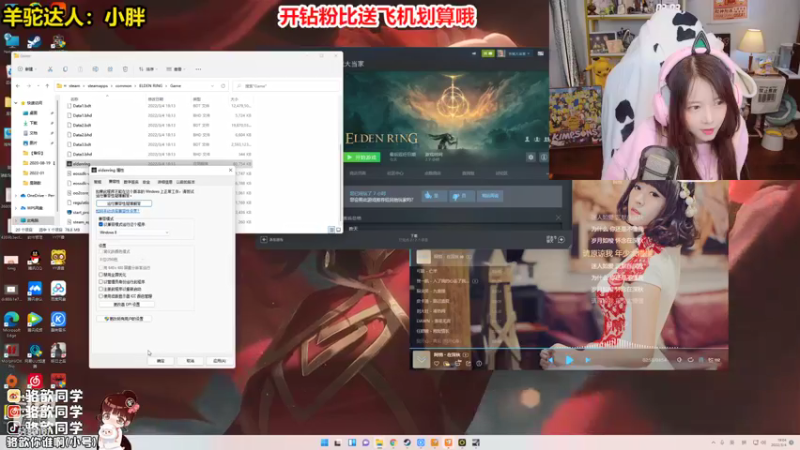
Task: Click Run compatibility troubleshooter button
Action: pos(124,204)
